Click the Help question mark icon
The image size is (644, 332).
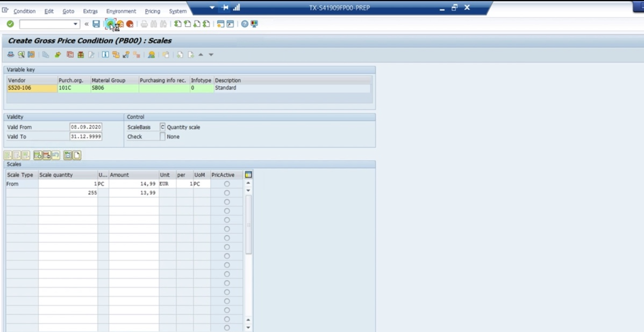(245, 24)
